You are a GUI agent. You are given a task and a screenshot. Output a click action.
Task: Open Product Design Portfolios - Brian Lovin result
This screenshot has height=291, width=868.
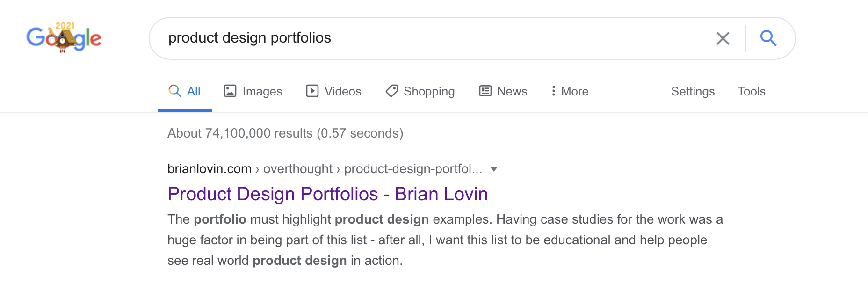327,194
